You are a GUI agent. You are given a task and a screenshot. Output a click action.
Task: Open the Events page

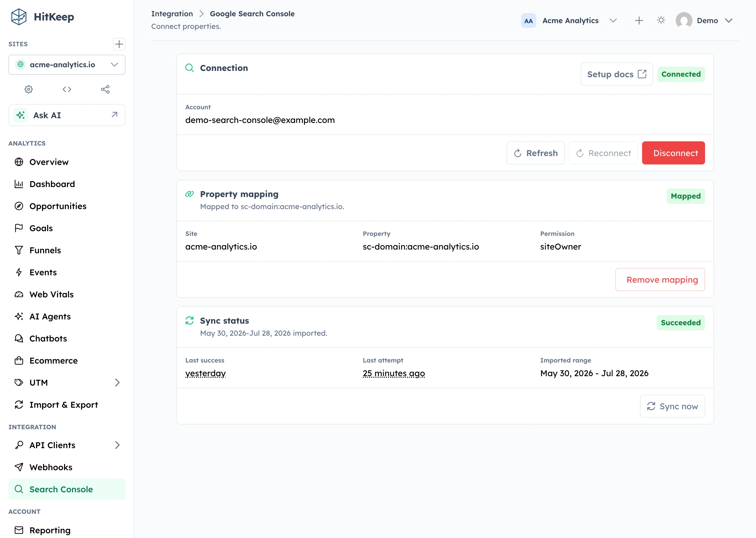[x=67, y=272]
